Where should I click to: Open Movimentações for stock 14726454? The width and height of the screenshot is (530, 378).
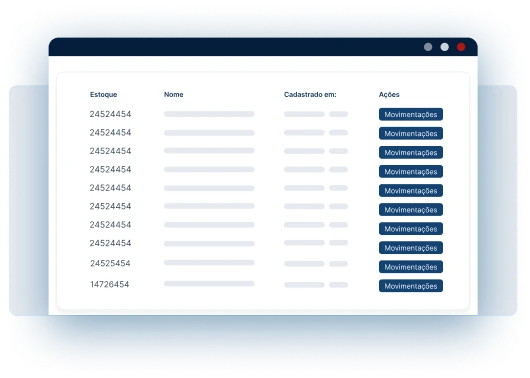pos(411,286)
